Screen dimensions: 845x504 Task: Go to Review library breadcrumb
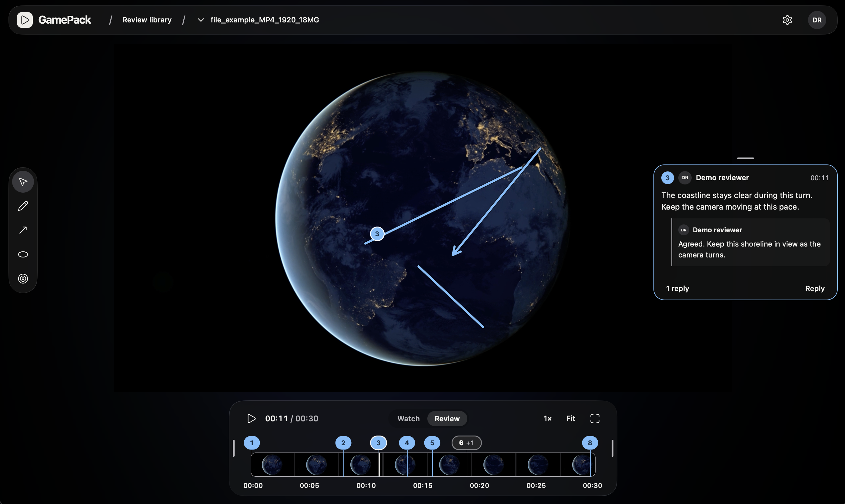pos(147,20)
